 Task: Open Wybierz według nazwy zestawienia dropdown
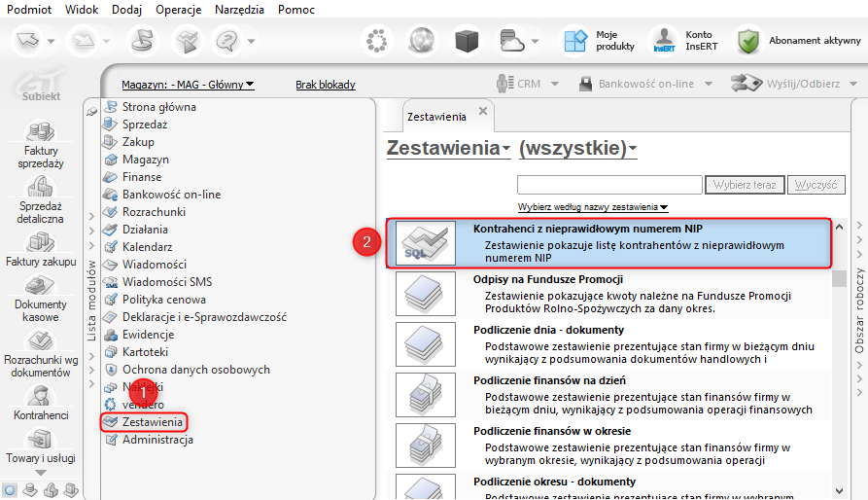593,207
